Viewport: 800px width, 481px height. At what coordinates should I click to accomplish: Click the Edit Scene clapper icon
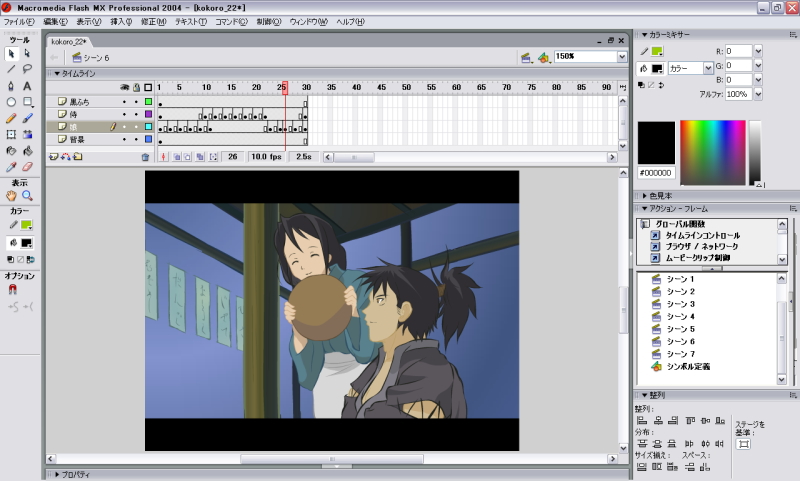(526, 58)
